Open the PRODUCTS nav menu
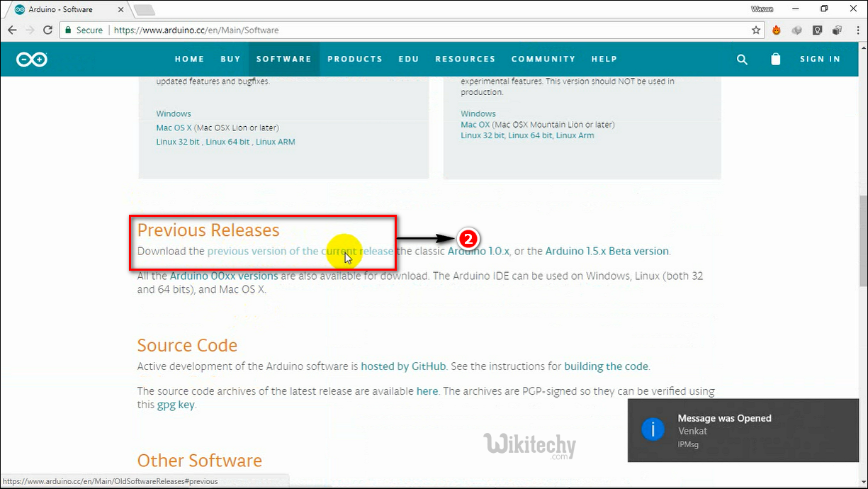The width and height of the screenshot is (868, 489). [x=354, y=60]
